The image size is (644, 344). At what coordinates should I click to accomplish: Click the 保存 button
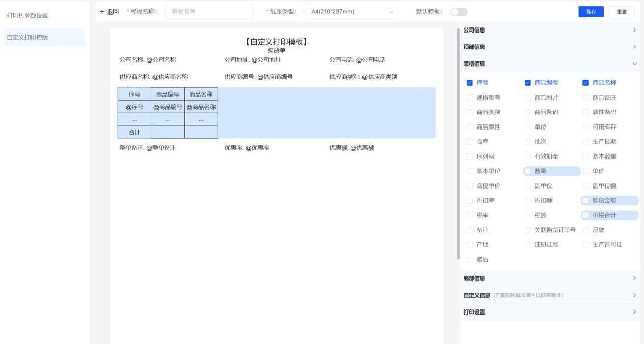(x=591, y=12)
